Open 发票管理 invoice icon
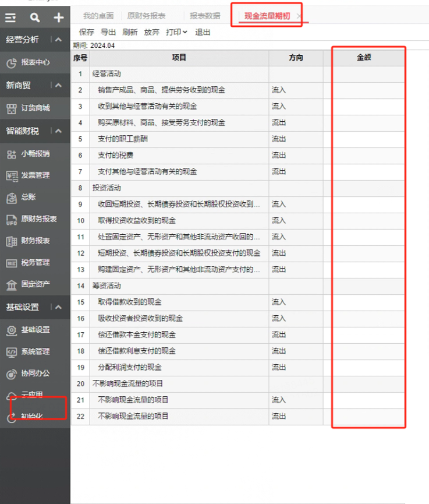 pyautogui.click(x=12, y=176)
